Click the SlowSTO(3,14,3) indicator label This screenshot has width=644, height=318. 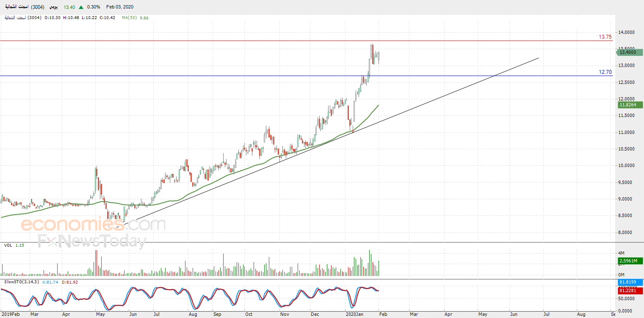[22, 282]
